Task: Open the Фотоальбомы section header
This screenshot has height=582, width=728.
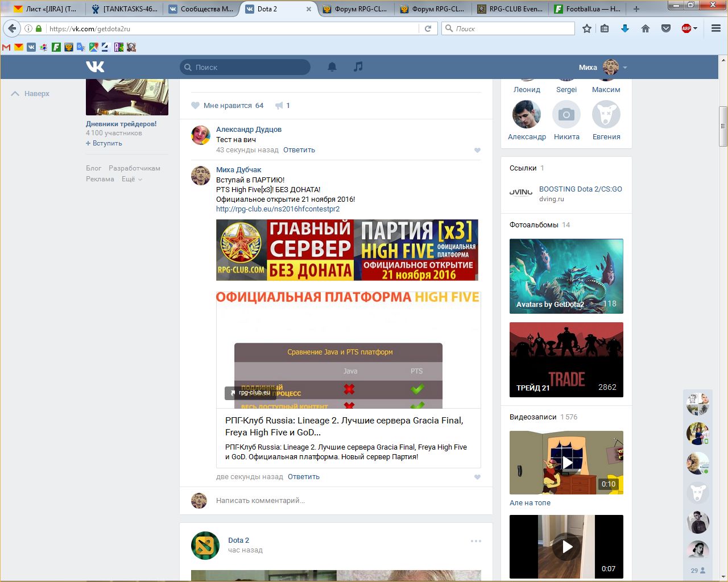Action: click(x=534, y=225)
